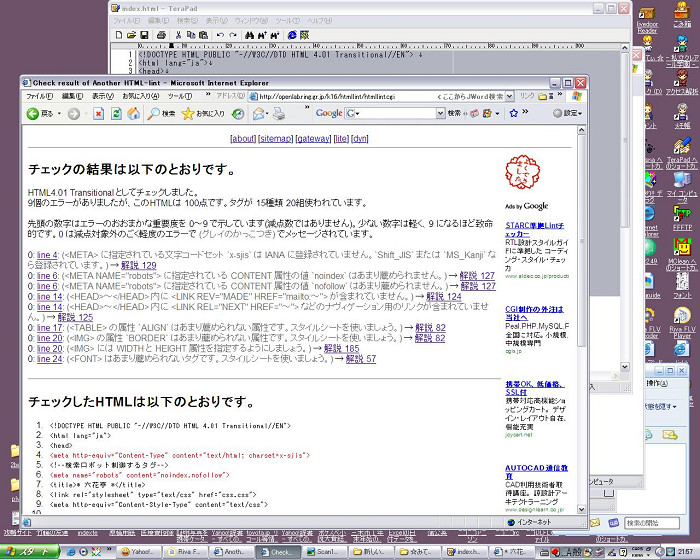Click IE Home button
This screenshot has width=700, height=560.
click(133, 114)
